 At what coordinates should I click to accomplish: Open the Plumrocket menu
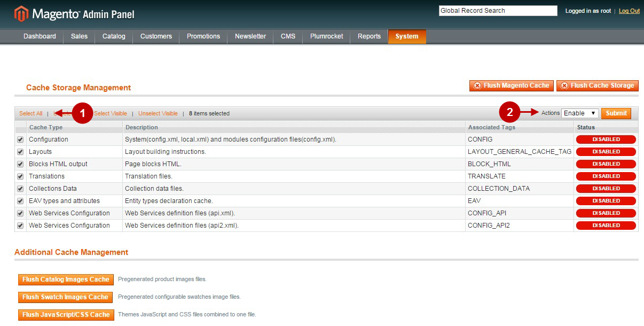tap(326, 36)
